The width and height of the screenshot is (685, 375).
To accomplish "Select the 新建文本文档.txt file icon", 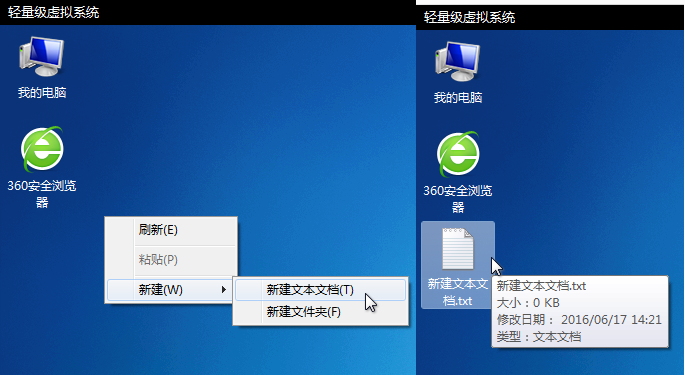I will [458, 249].
